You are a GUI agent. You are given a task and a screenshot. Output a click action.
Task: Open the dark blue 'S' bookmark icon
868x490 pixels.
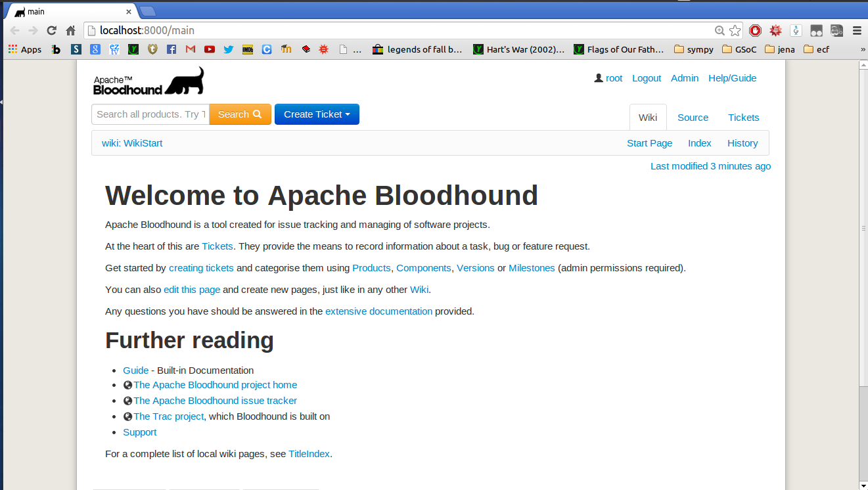click(76, 49)
